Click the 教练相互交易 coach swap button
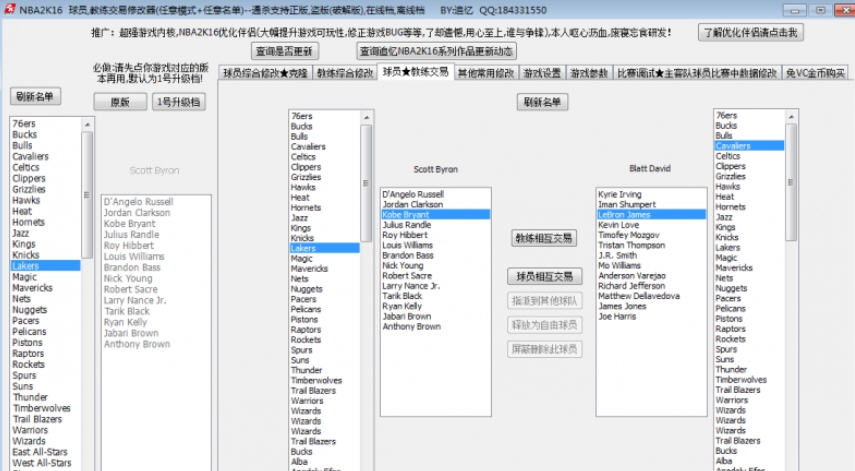855x471 pixels. (x=544, y=238)
